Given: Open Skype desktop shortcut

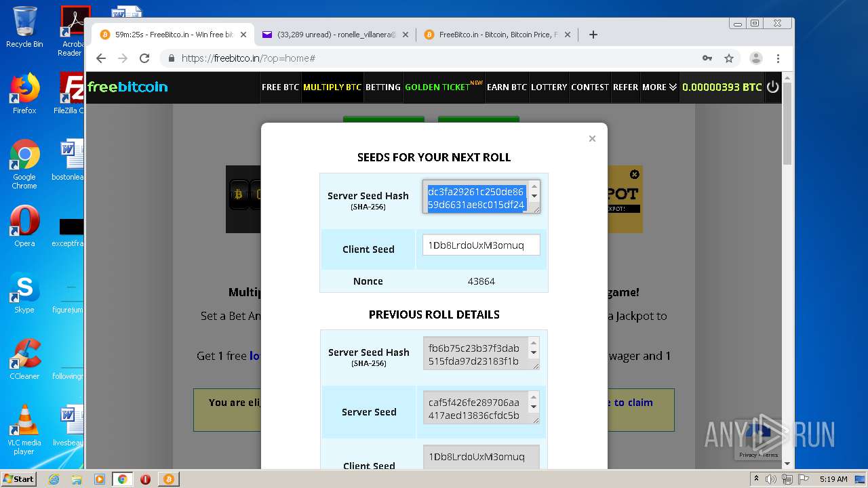Looking at the screenshot, I should click(x=24, y=293).
